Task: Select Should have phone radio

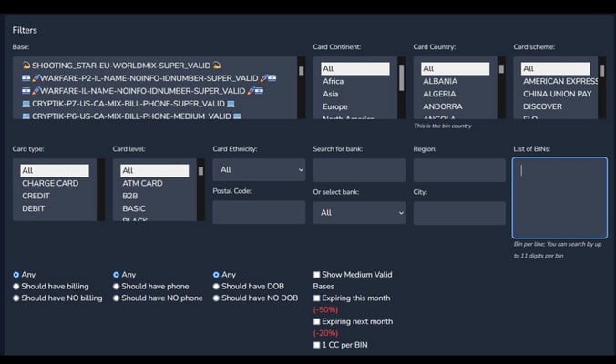Action: pos(117,287)
